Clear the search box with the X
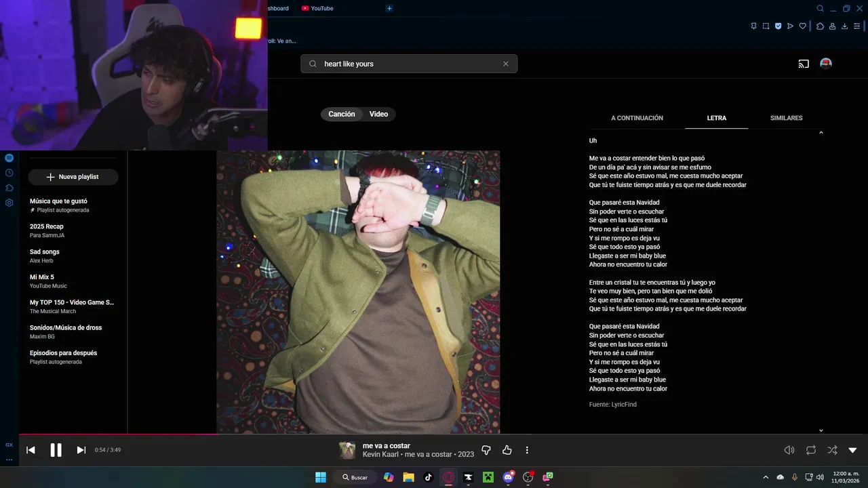Viewport: 868px width, 488px height. click(505, 64)
